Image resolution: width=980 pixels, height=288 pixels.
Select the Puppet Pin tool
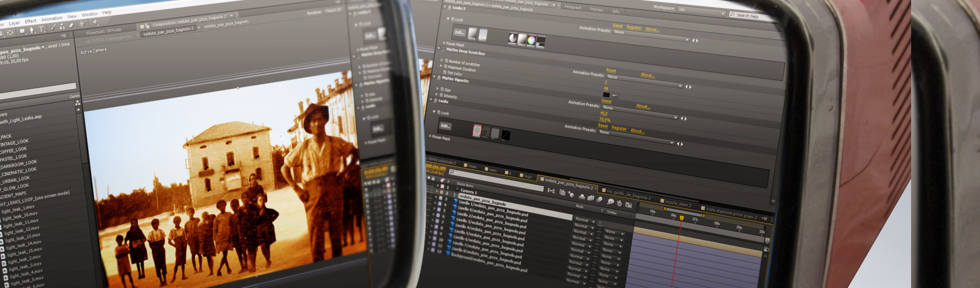point(94,22)
